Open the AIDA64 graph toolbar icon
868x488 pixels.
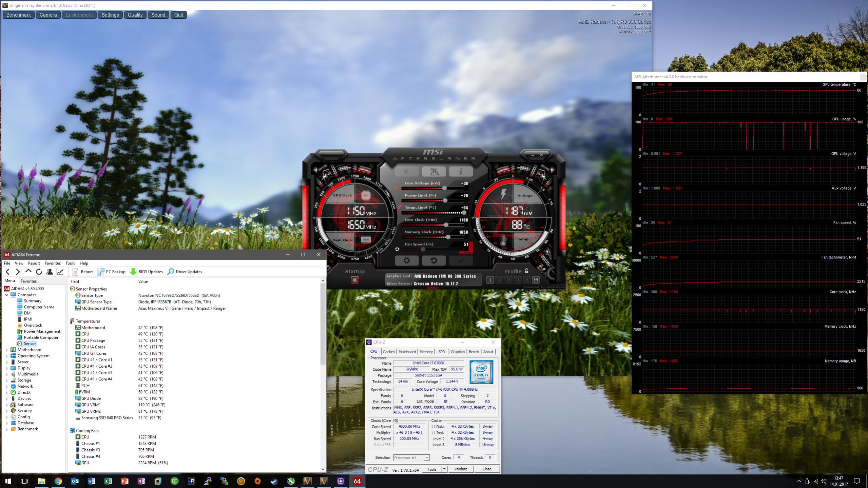[x=60, y=272]
